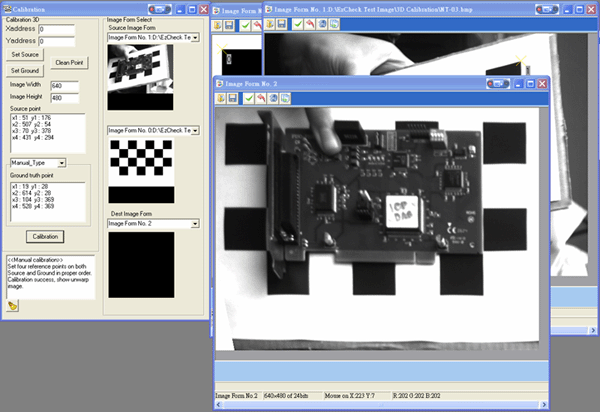Click status text '640x480 of 24bits'

(286, 396)
